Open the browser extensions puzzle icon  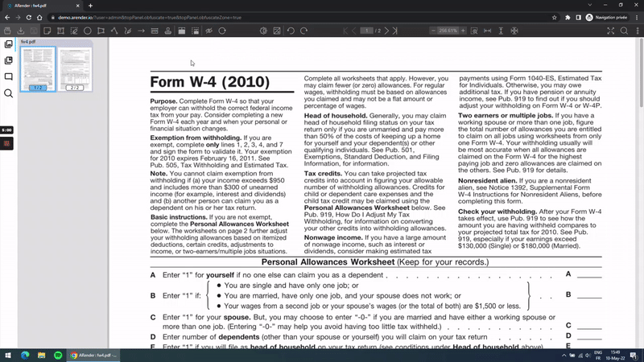568,18
